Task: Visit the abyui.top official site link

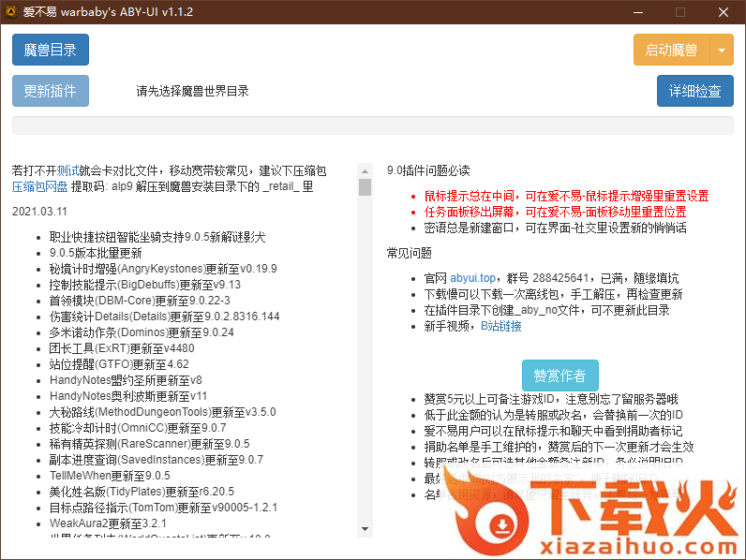Action: 472,278
